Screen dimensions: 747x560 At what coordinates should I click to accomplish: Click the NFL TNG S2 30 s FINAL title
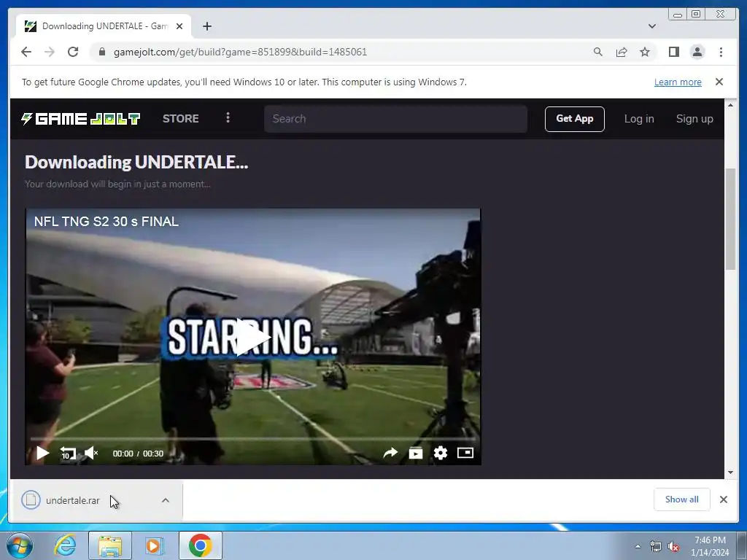[107, 222]
